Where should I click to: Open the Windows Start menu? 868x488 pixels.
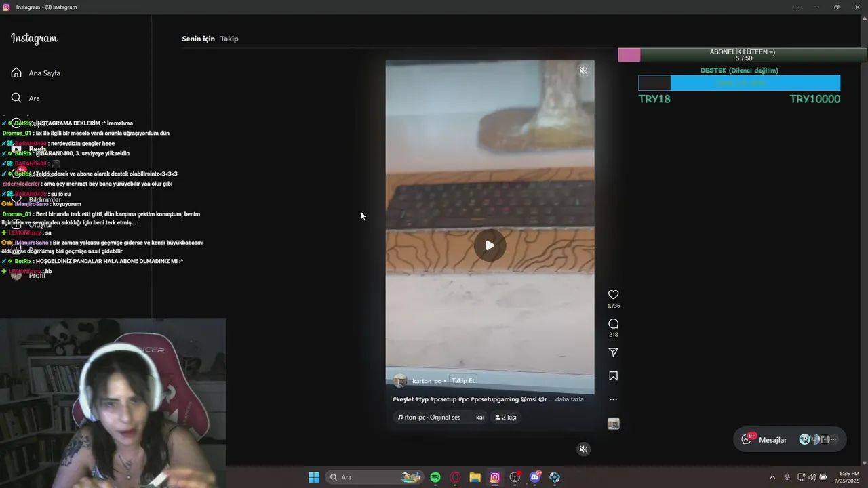[314, 477]
